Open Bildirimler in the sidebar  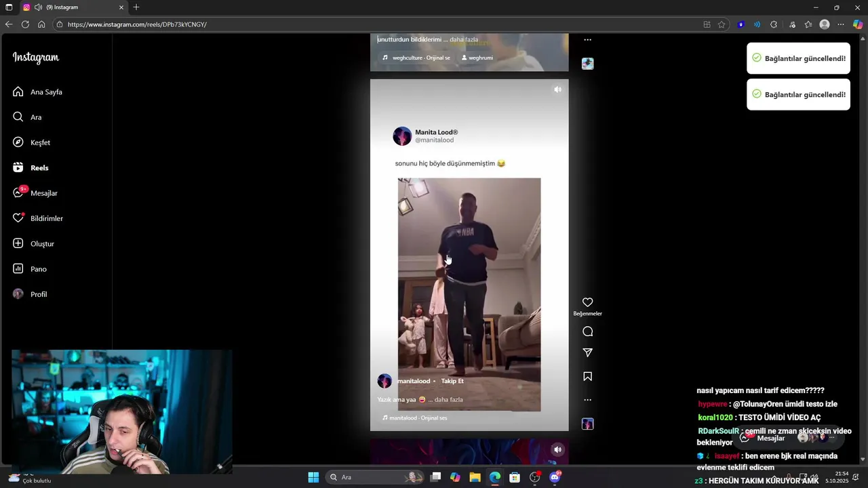pyautogui.click(x=38, y=218)
